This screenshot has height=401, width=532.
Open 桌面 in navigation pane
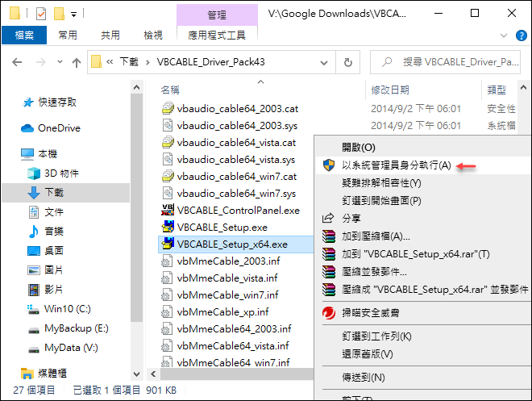coord(66,251)
